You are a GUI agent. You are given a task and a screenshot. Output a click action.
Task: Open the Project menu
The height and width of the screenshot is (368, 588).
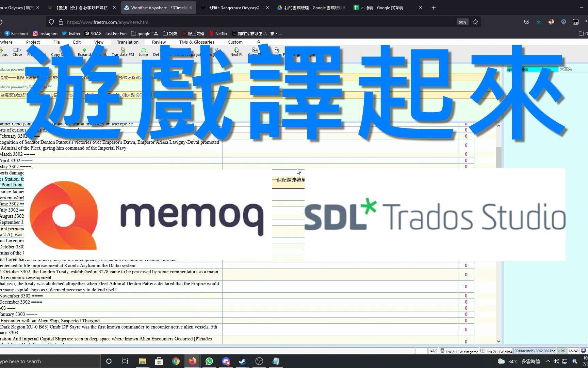click(x=33, y=42)
